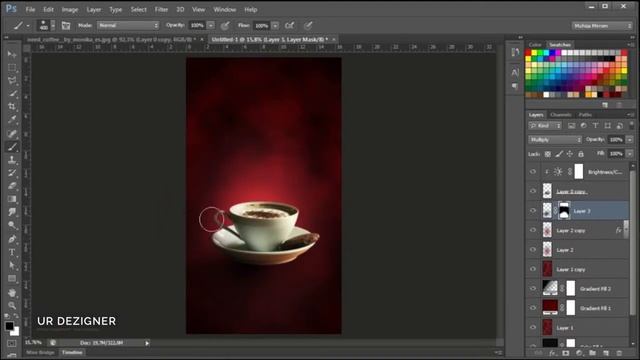
Task: Open the File menu
Action: [x=30, y=9]
